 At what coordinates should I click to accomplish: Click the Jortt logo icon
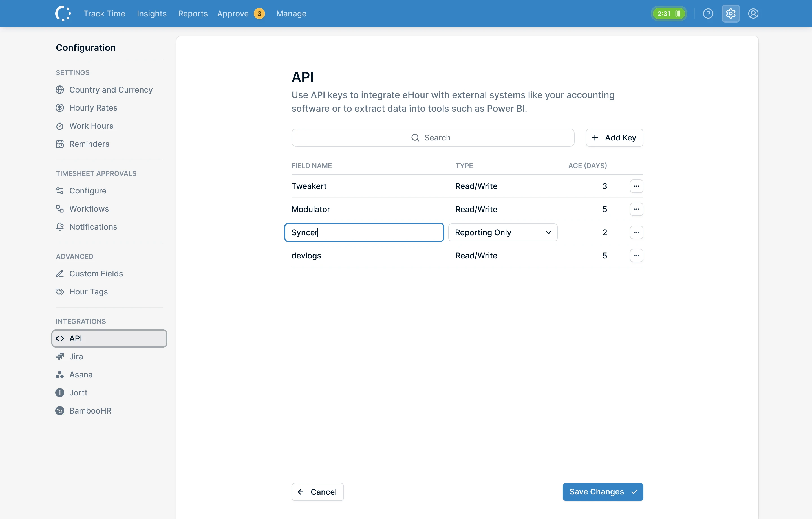click(60, 392)
